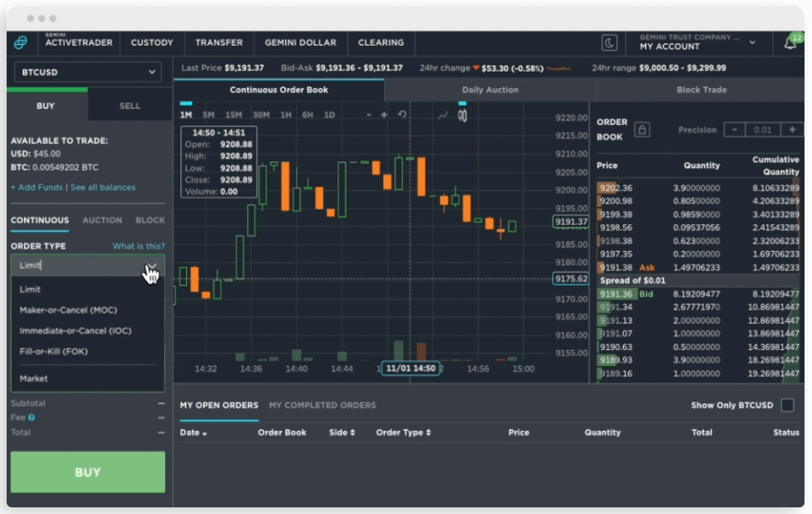Image resolution: width=812 pixels, height=514 pixels.
Task: Click the 11/01 14:50 chart time marker
Action: click(411, 368)
